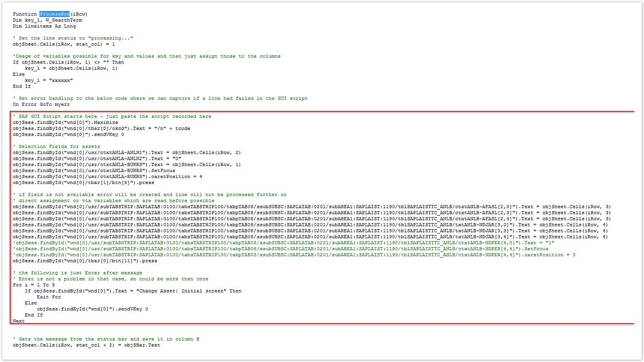Click the comment 'Gets the message from the status bar'
Screen dimensions: 644x362
pyautogui.click(x=106, y=339)
